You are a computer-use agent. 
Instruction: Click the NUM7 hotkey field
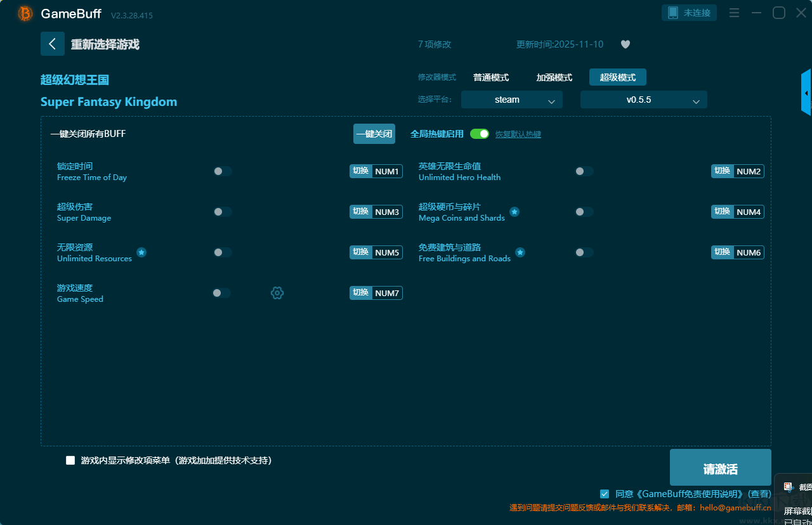tap(387, 293)
